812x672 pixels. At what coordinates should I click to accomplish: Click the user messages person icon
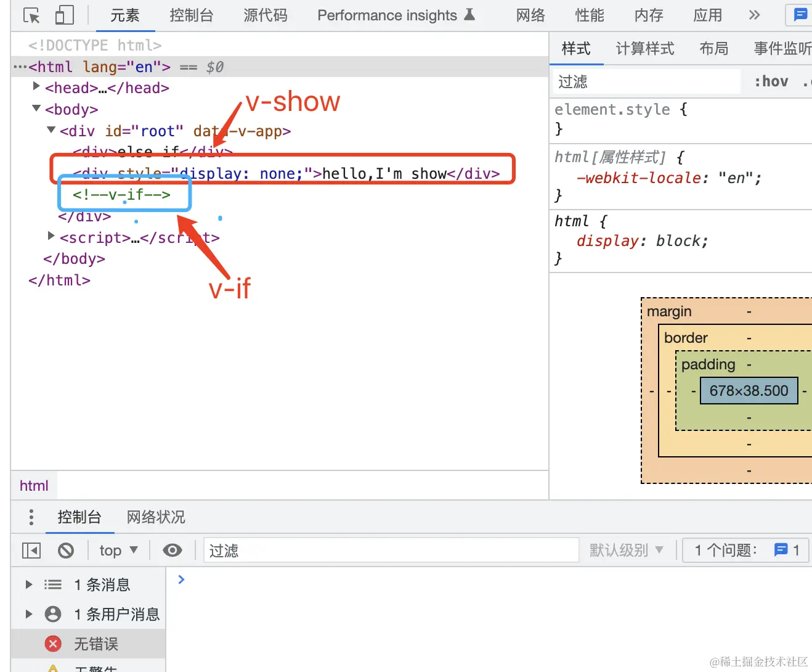53,614
